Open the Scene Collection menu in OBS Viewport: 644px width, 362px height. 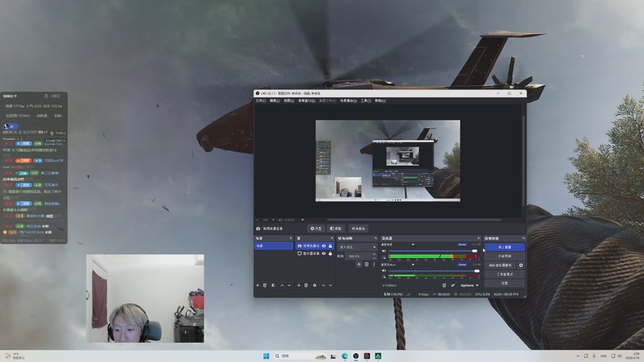pyautogui.click(x=349, y=101)
